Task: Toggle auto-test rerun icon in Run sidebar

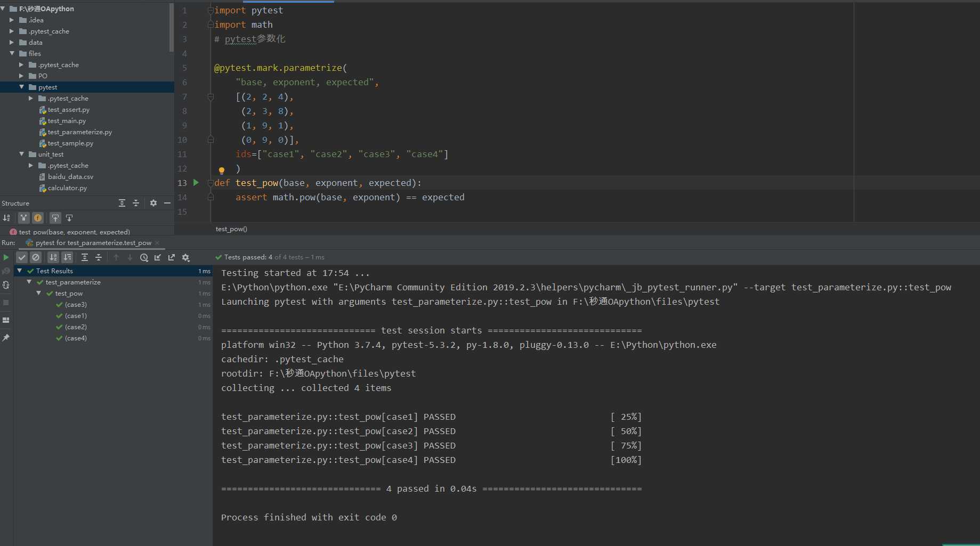Action: coord(6,285)
